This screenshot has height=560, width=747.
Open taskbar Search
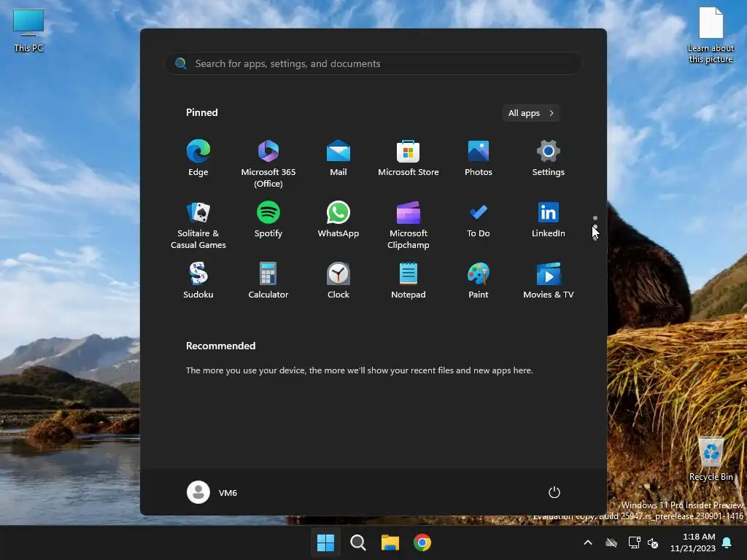coord(357,542)
